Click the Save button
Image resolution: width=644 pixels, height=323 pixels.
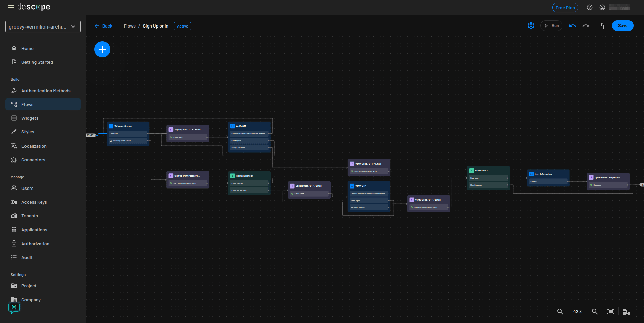click(623, 25)
